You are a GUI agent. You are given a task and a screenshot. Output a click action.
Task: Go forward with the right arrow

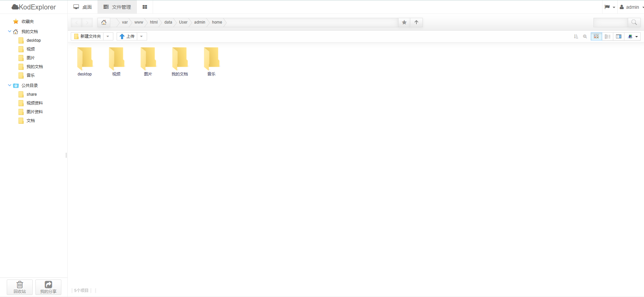click(x=87, y=22)
